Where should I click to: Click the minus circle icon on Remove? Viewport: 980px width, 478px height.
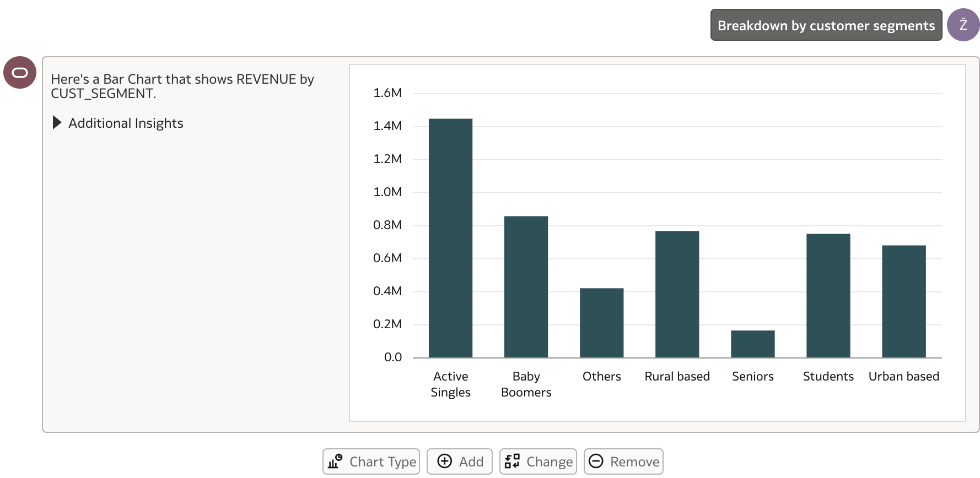[596, 461]
